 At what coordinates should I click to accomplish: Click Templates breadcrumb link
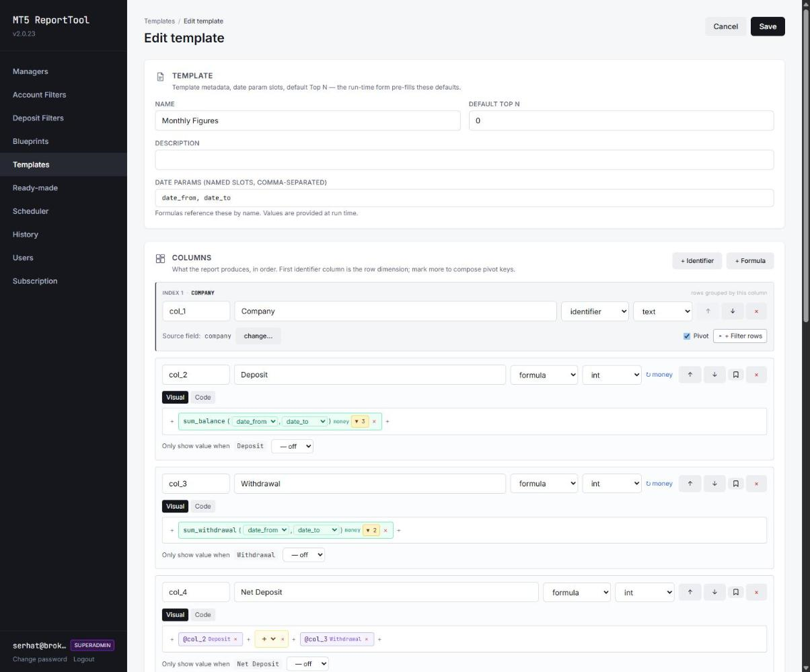[x=159, y=21]
